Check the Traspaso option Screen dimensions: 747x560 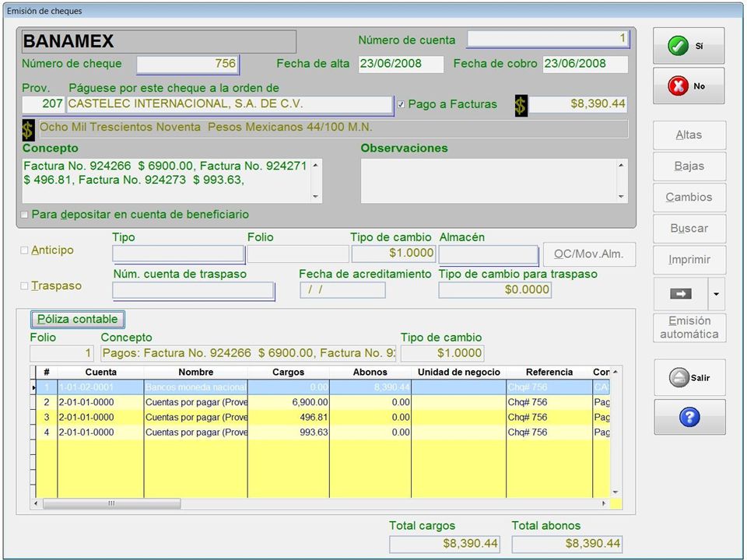click(24, 286)
